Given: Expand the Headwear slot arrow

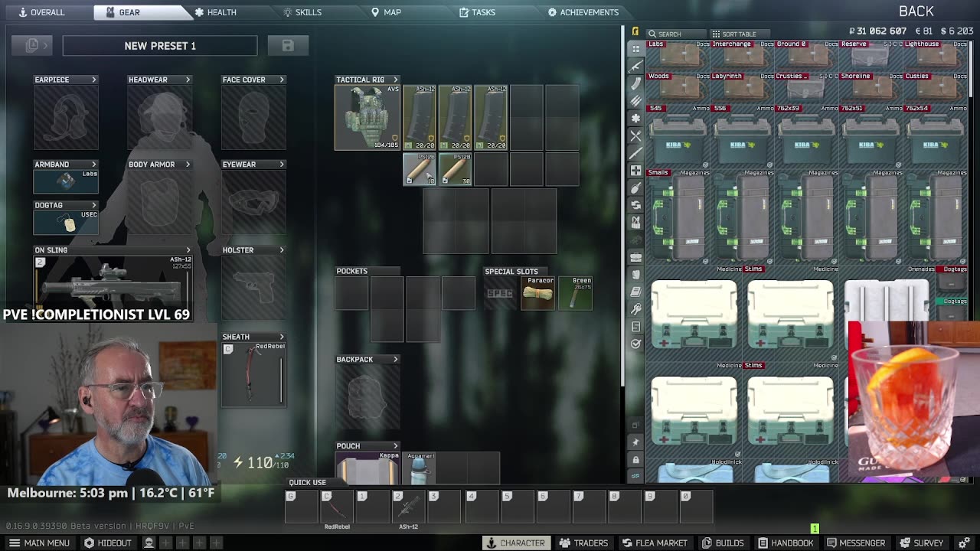Looking at the screenshot, I should [x=188, y=80].
